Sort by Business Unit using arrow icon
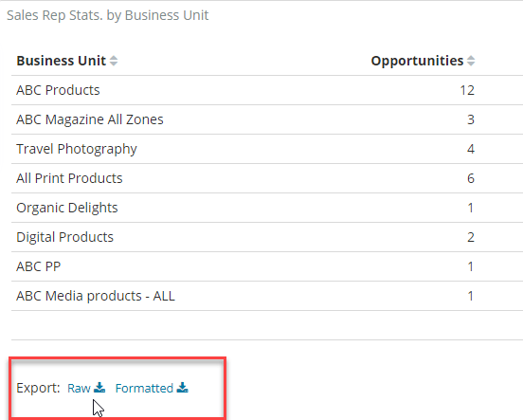523x420 pixels. (x=114, y=61)
